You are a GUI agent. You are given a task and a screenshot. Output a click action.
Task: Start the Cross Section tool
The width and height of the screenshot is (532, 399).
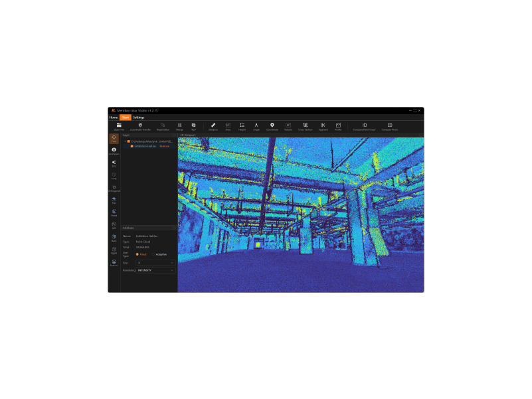pos(306,127)
